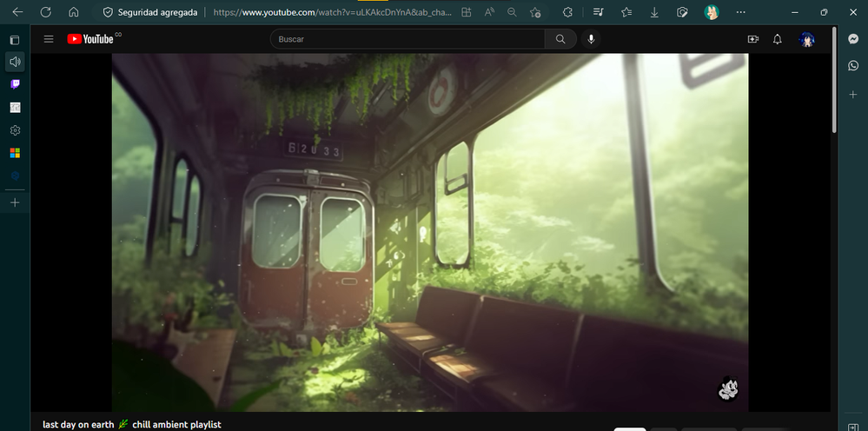Open YouTube notifications bell
This screenshot has width=868, height=431.
(778, 39)
